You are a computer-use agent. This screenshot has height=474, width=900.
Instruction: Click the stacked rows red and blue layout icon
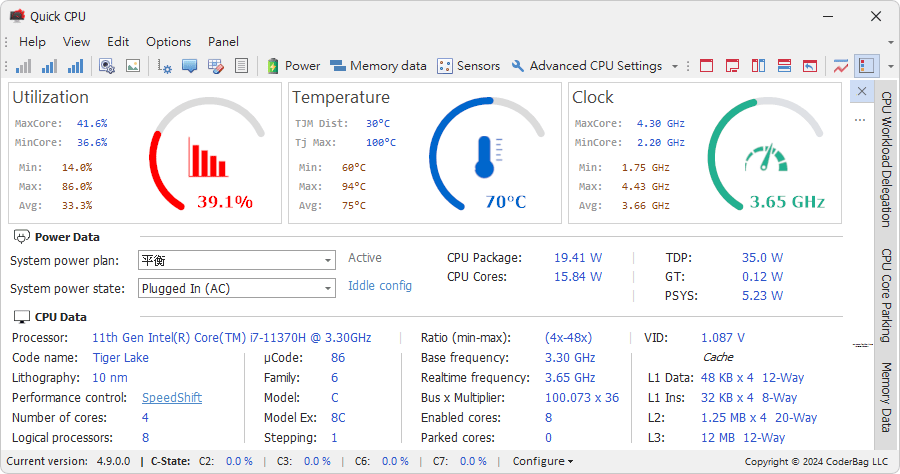pos(784,66)
